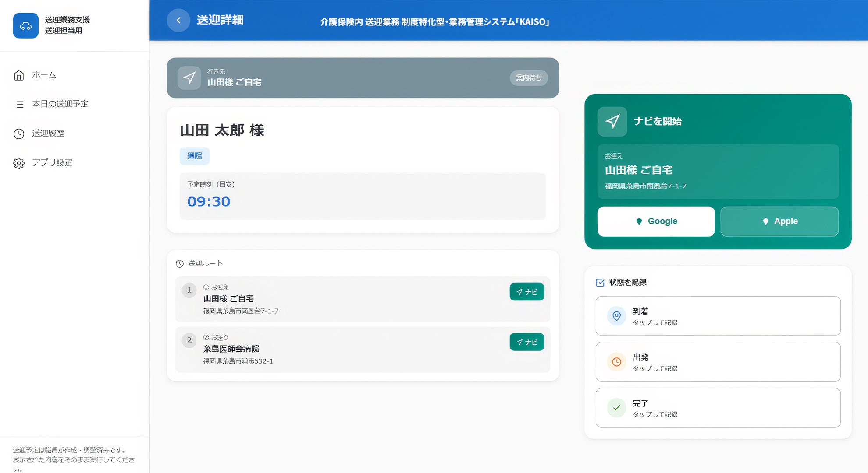Click the location pin icon in 到着 row

(x=616, y=316)
